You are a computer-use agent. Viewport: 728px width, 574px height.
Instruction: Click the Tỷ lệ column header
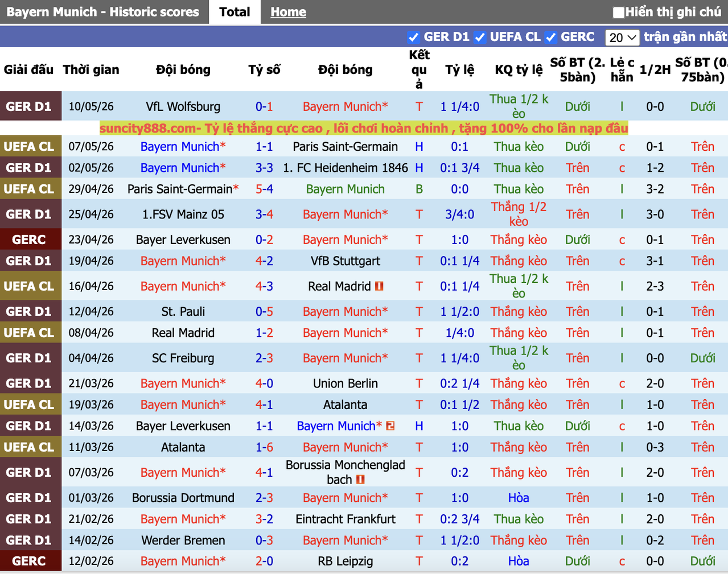[x=459, y=69]
